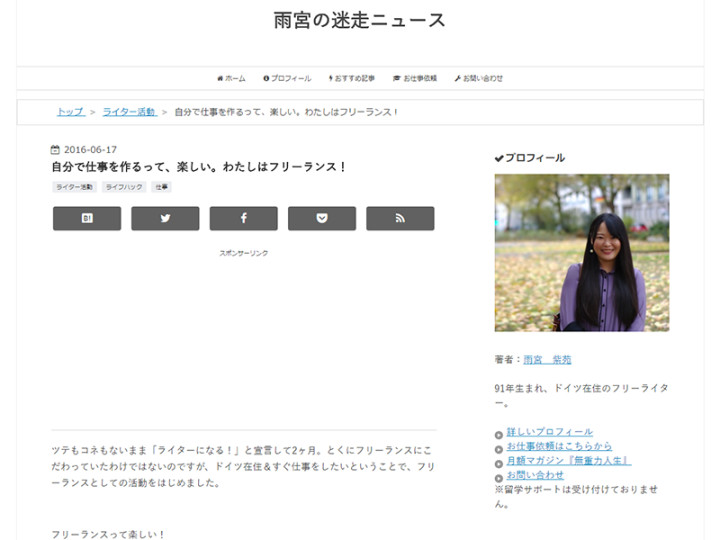Go to ホーム in the navigation menu

pos(231,79)
